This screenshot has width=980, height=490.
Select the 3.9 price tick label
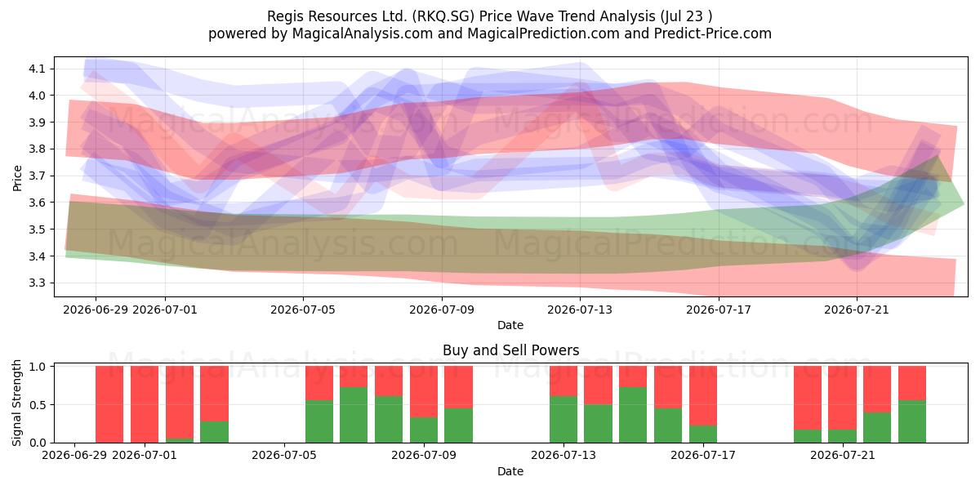pos(39,122)
